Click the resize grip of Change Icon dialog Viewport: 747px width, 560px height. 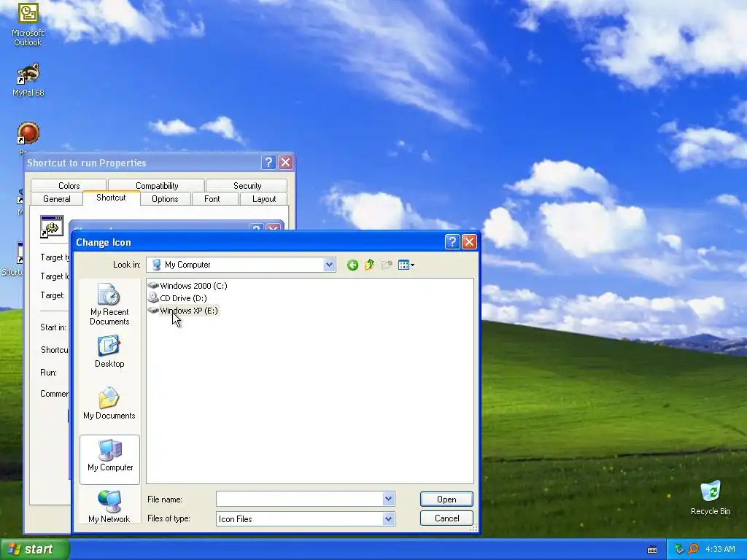[473, 528]
